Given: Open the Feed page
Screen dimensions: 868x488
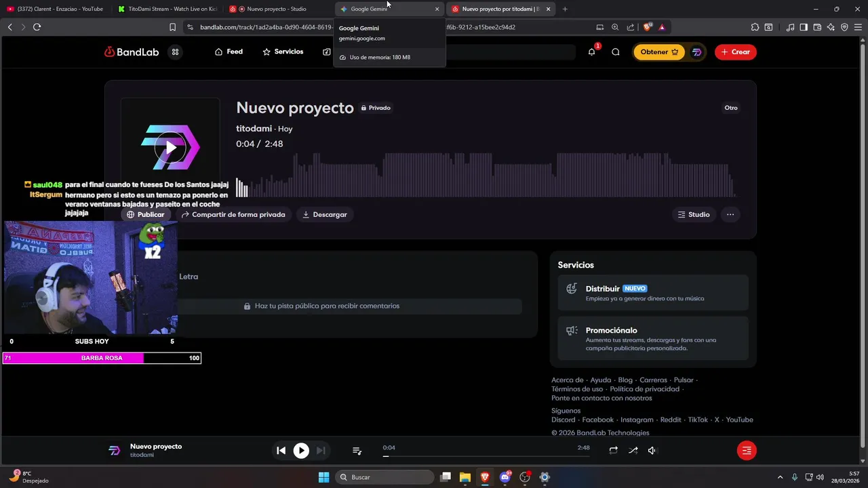Looking at the screenshot, I should pyautogui.click(x=229, y=52).
